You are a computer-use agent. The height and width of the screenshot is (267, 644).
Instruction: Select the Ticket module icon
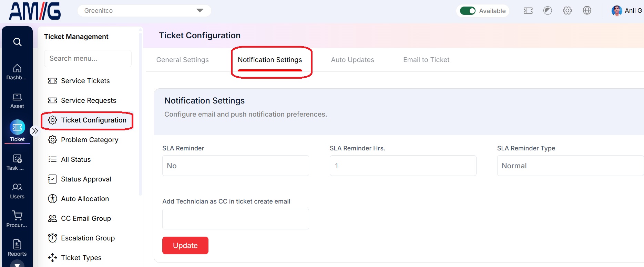click(x=17, y=127)
